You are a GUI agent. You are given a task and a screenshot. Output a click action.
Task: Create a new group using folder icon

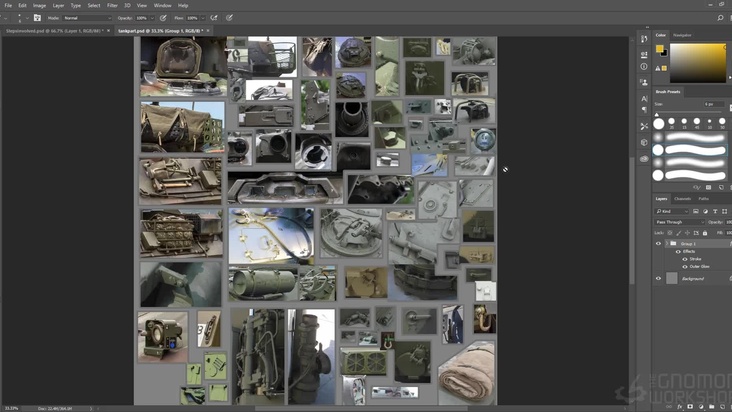(x=712, y=407)
